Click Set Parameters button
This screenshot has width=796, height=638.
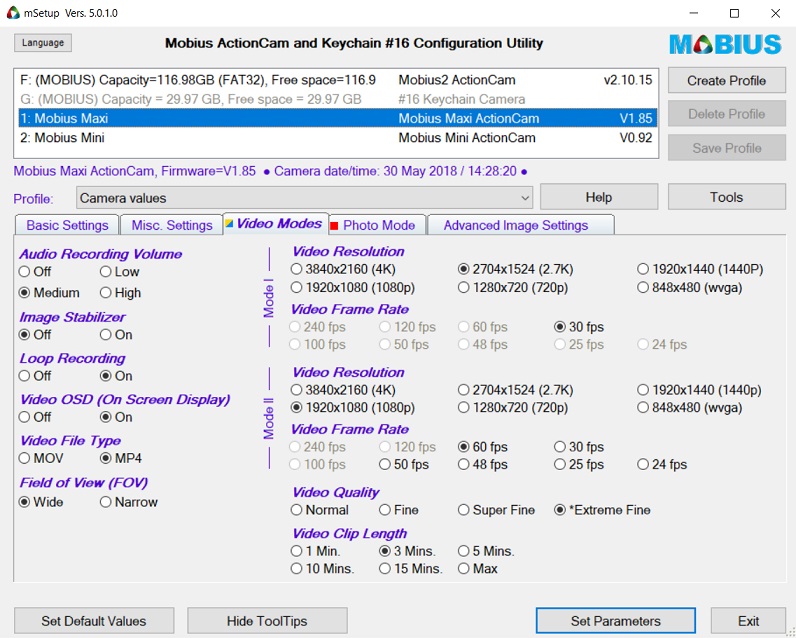click(616, 621)
